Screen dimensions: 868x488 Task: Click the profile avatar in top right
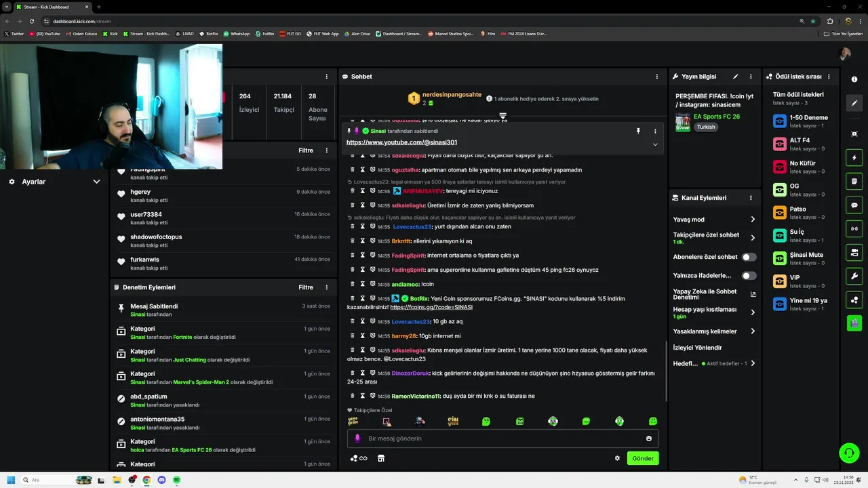click(x=845, y=54)
